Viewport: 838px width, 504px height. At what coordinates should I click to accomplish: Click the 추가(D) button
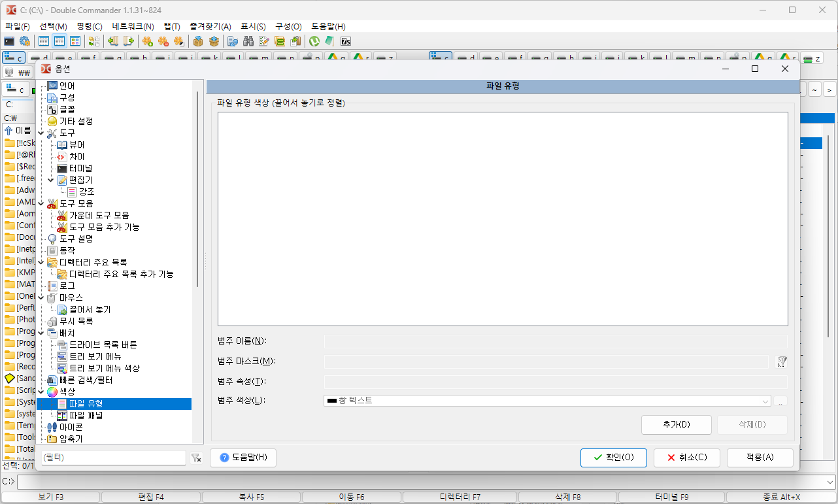[677, 424]
